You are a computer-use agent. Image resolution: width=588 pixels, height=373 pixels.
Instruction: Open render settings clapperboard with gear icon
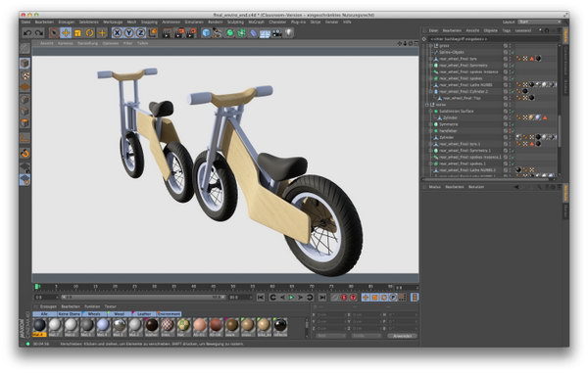[191, 33]
